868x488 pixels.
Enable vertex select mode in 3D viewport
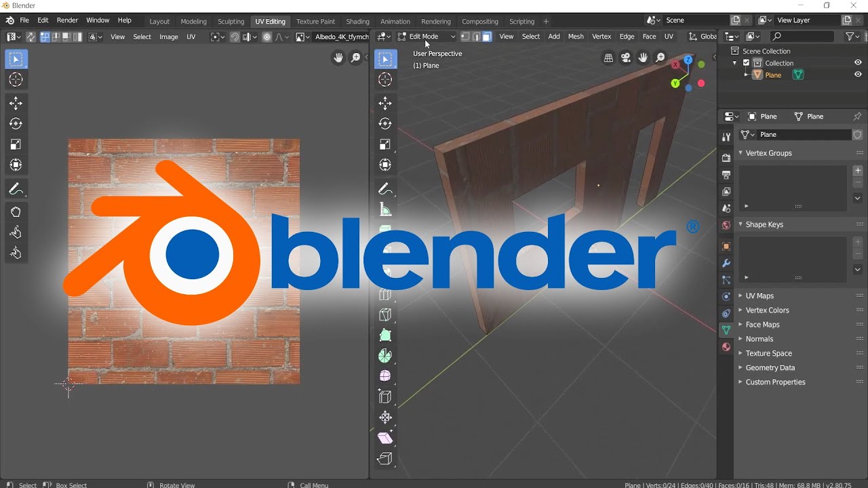(x=465, y=37)
